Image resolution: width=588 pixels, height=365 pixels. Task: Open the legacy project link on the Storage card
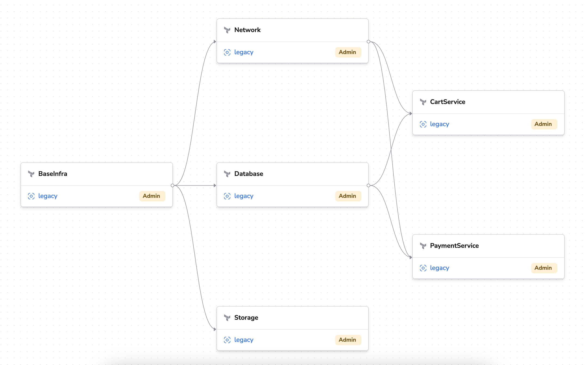(x=243, y=340)
